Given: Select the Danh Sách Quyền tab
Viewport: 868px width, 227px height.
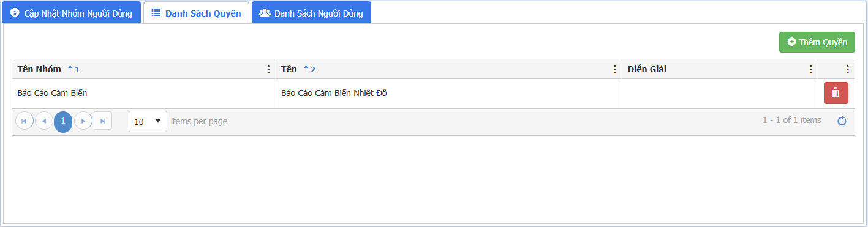Looking at the screenshot, I should pyautogui.click(x=196, y=13).
